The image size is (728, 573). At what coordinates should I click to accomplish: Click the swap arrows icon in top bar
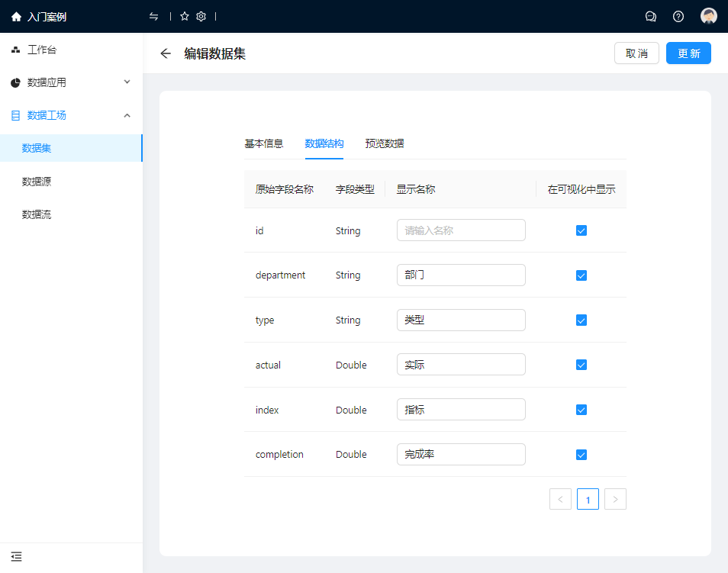coord(154,17)
